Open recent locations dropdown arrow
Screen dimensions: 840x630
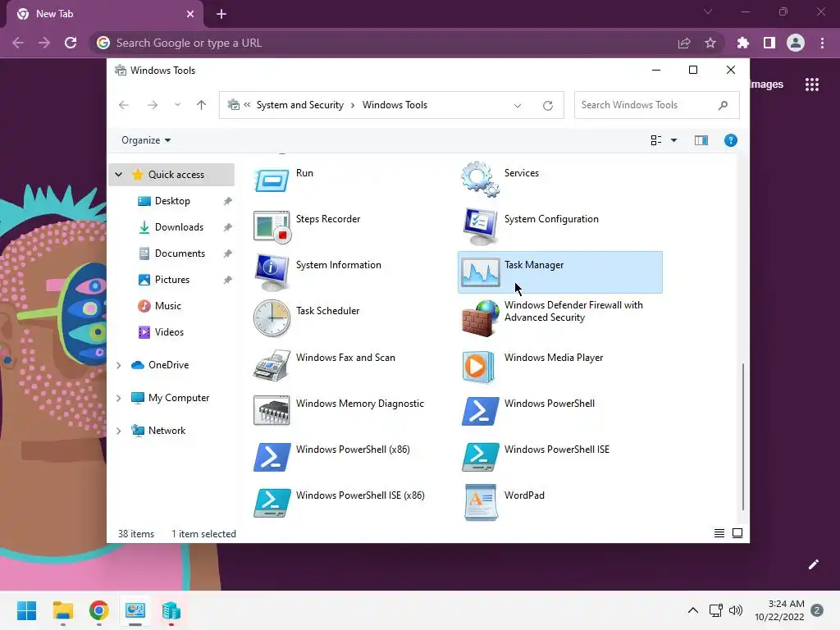177,105
